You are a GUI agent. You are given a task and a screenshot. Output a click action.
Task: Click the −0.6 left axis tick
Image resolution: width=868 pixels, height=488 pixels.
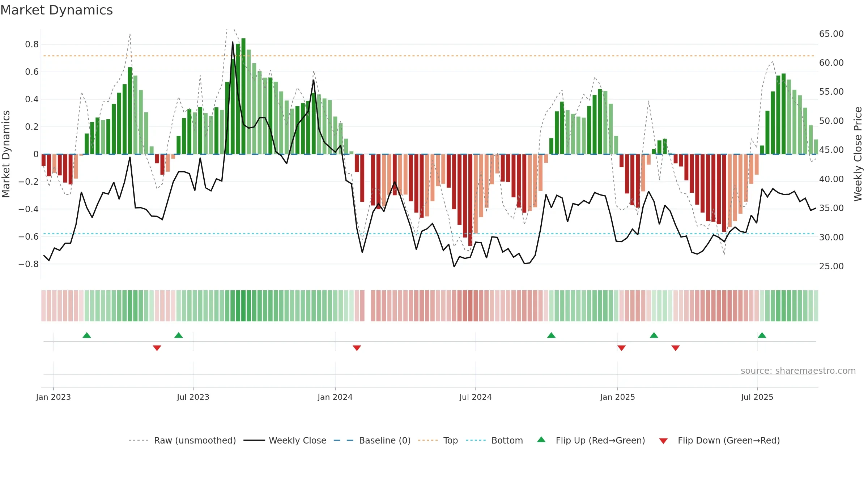pos(29,237)
